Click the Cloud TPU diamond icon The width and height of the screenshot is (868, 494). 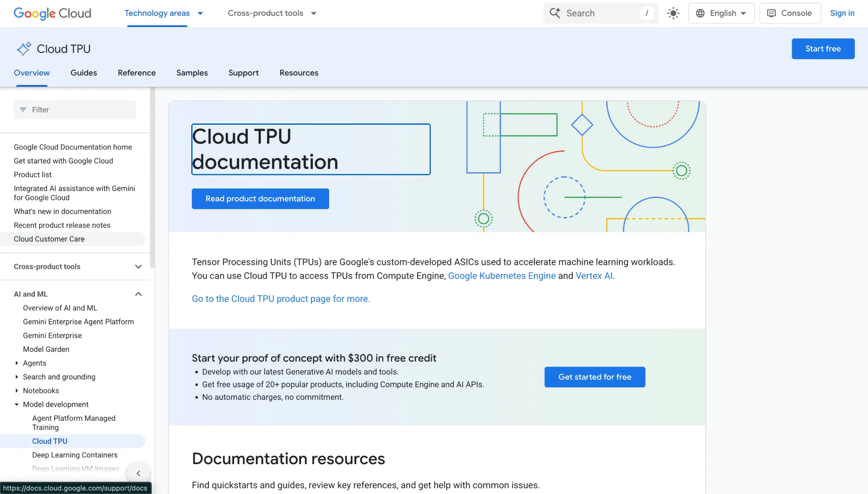tap(24, 48)
